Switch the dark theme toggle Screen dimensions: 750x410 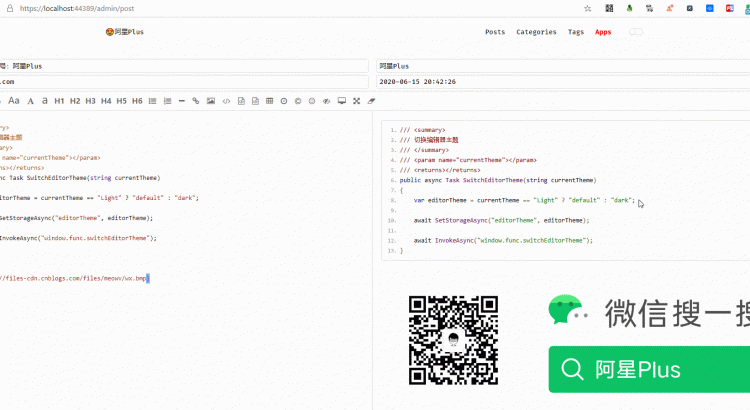tap(635, 32)
